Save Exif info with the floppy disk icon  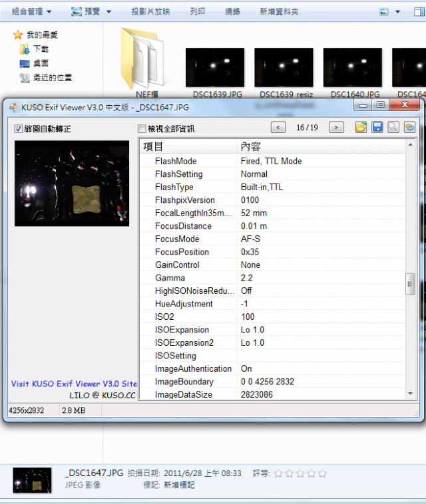pyautogui.click(x=377, y=127)
